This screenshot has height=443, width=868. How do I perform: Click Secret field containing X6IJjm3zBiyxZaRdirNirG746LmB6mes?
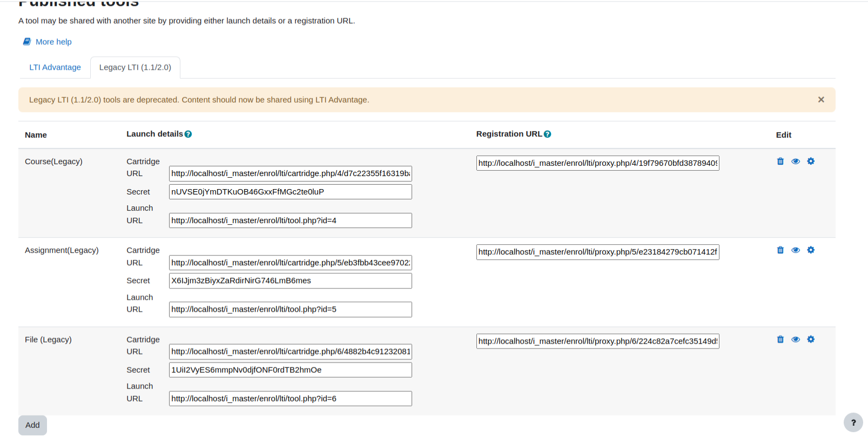(291, 281)
